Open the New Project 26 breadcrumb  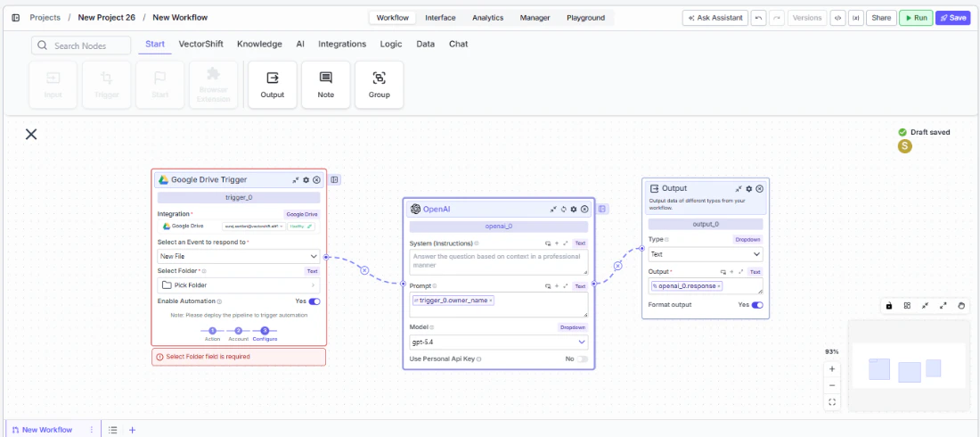106,18
